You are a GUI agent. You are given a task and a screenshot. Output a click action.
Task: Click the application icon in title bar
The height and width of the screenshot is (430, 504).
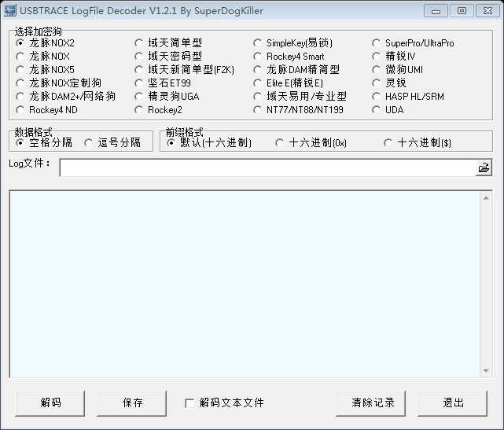pos(10,10)
